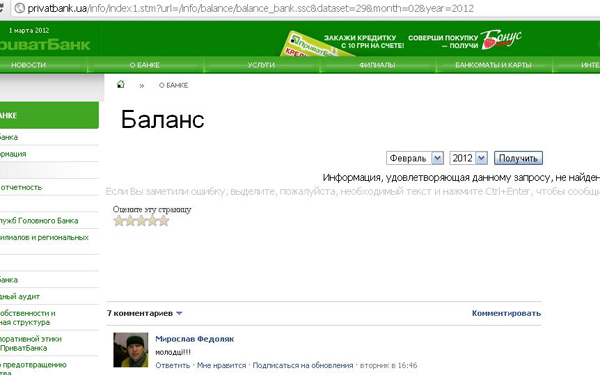The width and height of the screenshot is (600, 375).
Task: Click the 7 комментариев heading
Action: coord(140,313)
